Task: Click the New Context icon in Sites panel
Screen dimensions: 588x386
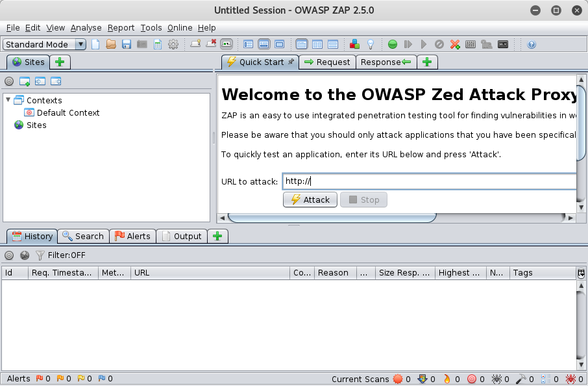Action: coord(25,81)
